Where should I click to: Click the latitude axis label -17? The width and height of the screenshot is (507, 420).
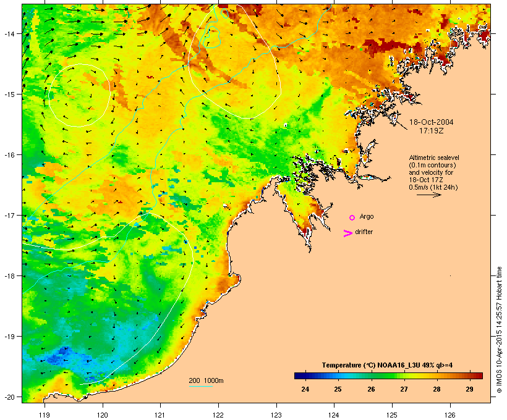click(x=9, y=216)
